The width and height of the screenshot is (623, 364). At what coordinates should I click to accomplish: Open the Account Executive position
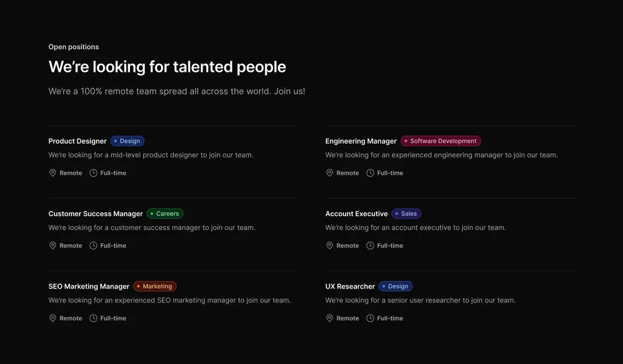point(356,214)
